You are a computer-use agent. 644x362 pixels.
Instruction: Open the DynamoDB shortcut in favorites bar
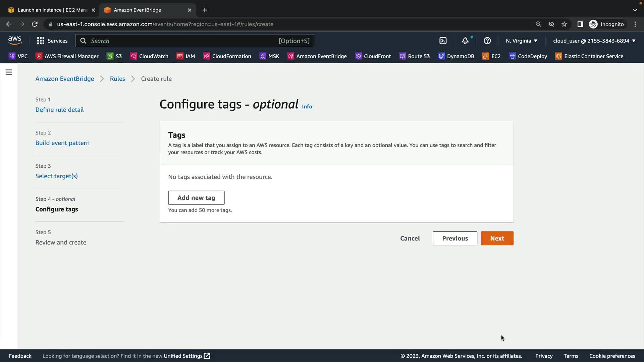click(456, 56)
